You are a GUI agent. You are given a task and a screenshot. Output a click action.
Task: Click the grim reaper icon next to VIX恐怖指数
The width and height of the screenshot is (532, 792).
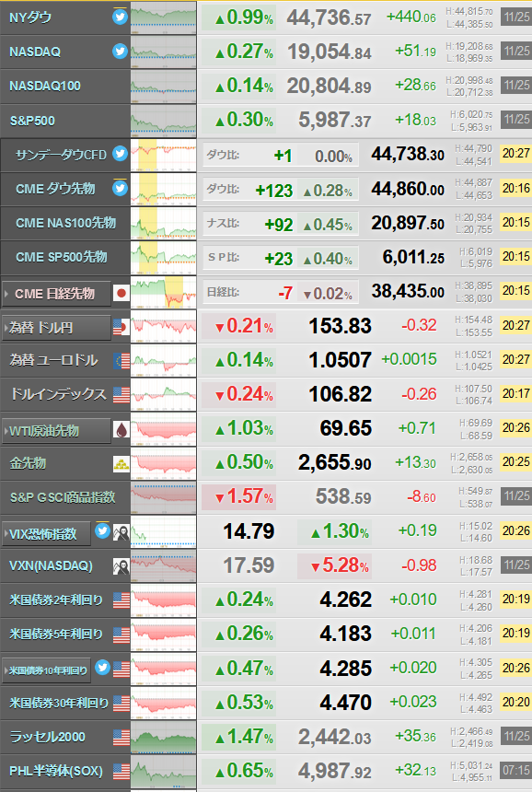(x=121, y=532)
